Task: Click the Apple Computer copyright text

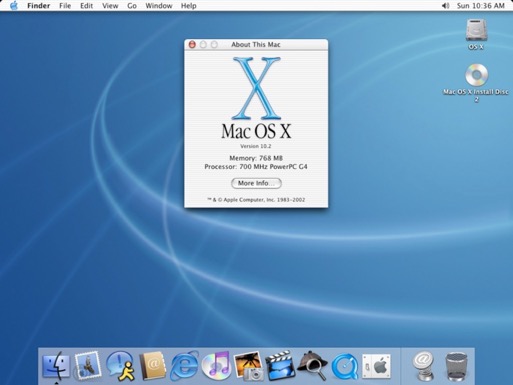Action: pyautogui.click(x=256, y=200)
